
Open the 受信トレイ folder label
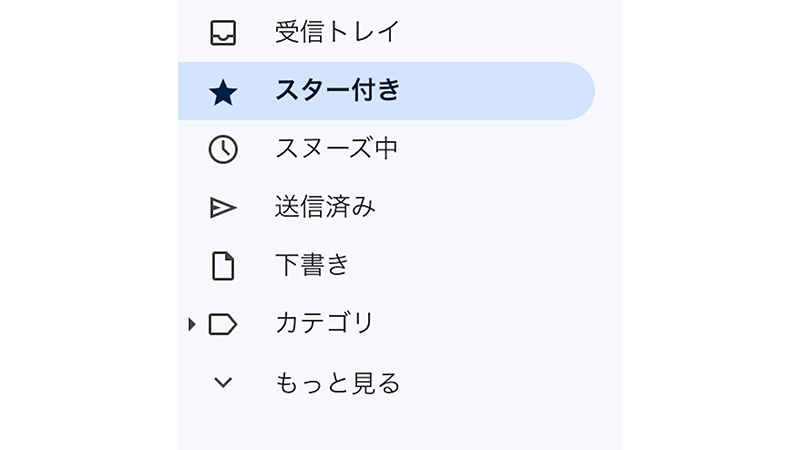[337, 33]
